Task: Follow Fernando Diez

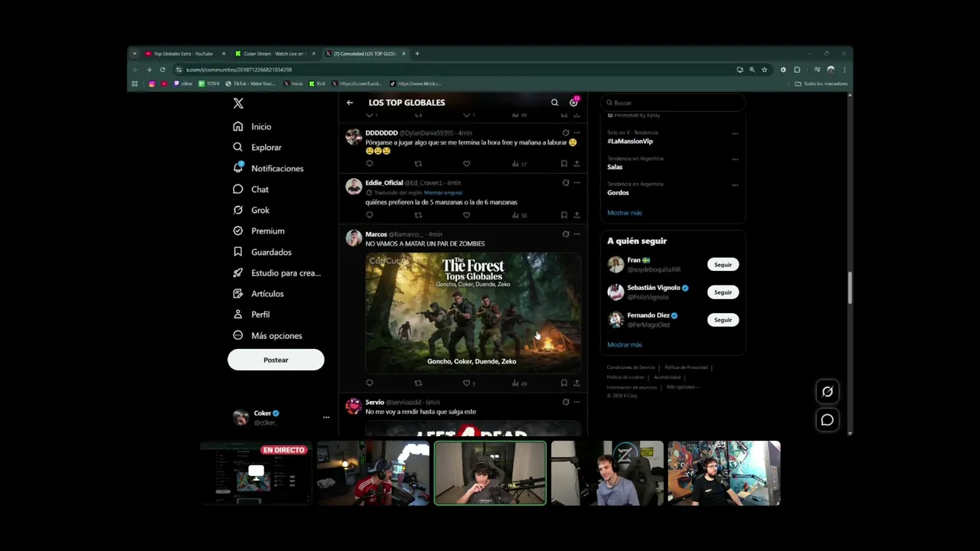Action: coord(723,320)
